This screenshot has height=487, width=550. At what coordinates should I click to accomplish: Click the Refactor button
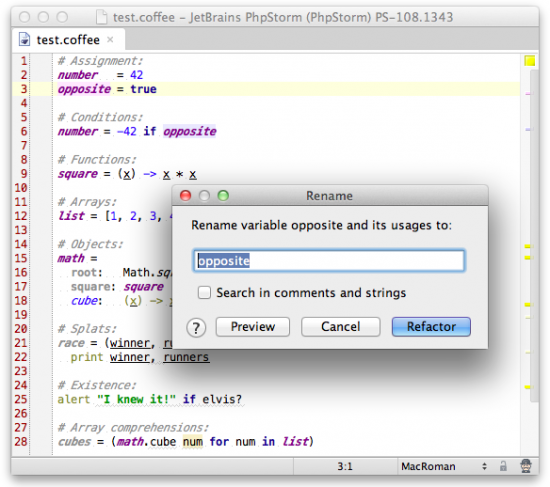click(431, 327)
